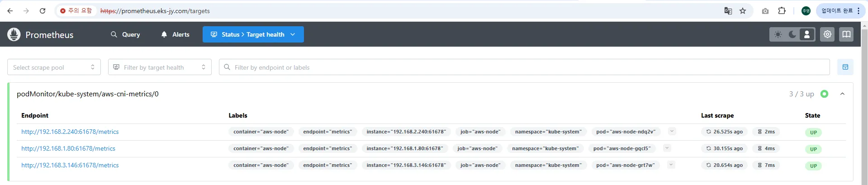Screen dimensions: 868x185
Task: Click podMonitor/kube-system/aws-cni-metrics/0 header
Action: tap(88, 94)
